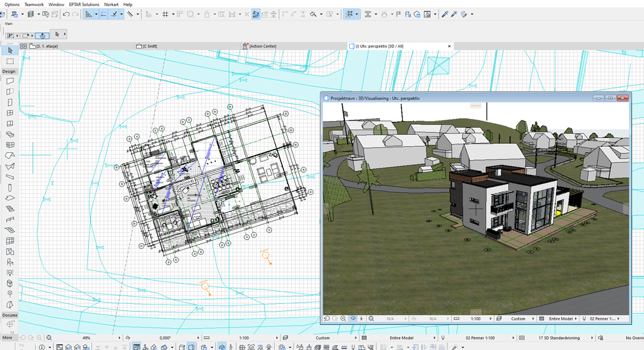This screenshot has width=644, height=350.
Task: Click the Undo arrow in the toolbar
Action: coord(66,14)
